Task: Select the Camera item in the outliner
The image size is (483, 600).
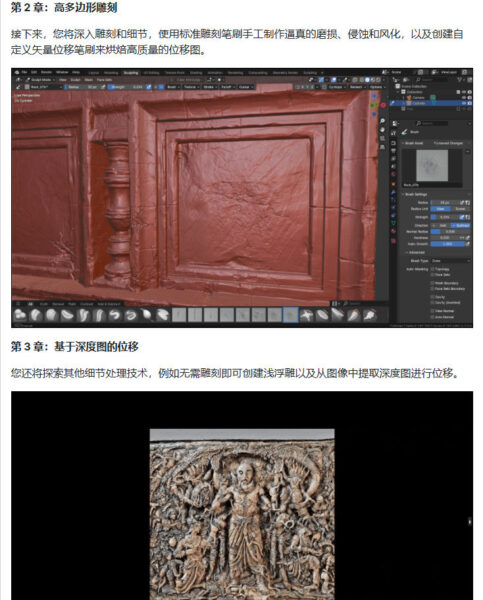Action: pos(417,98)
